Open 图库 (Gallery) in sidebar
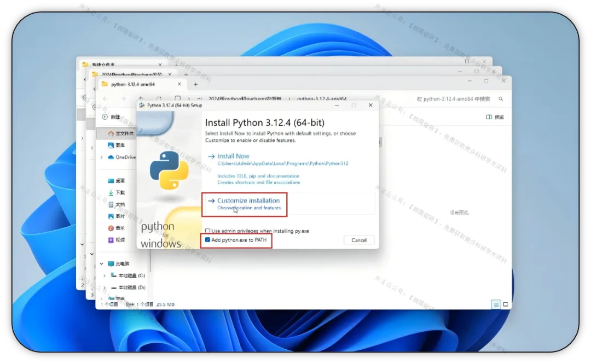The image size is (591, 364). [x=117, y=145]
